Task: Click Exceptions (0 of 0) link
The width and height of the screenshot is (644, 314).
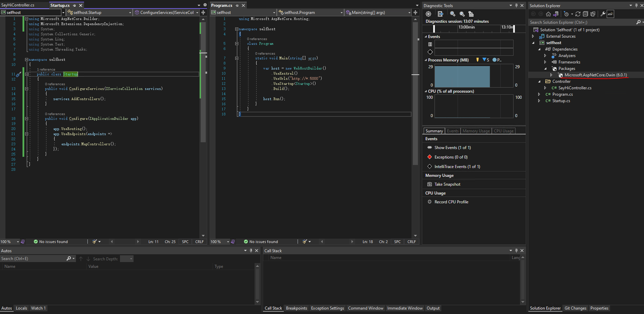Action: [x=451, y=157]
